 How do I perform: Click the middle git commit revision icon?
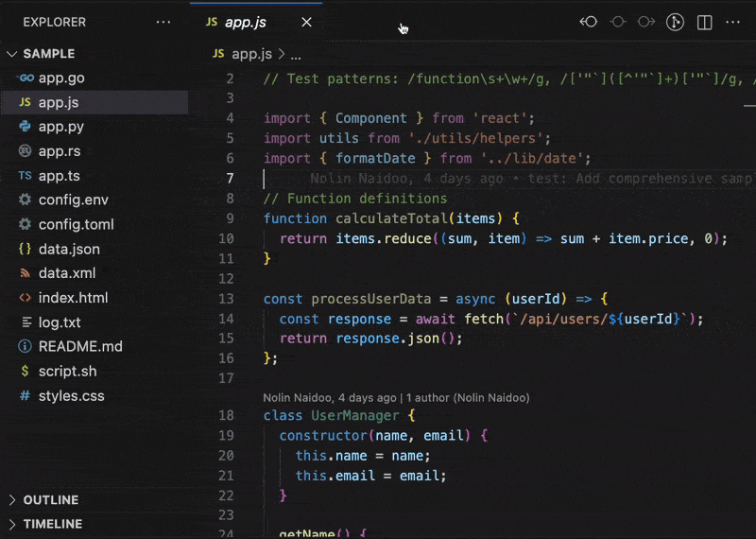618,22
